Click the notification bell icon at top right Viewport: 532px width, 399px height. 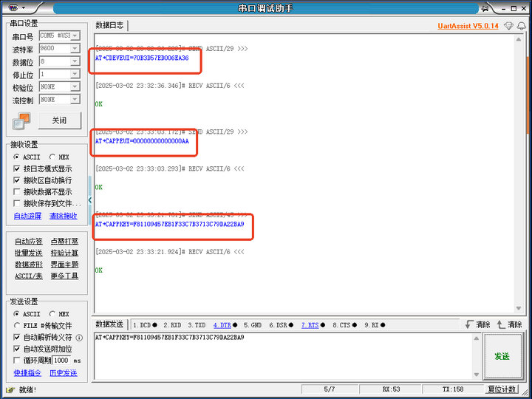[521, 26]
